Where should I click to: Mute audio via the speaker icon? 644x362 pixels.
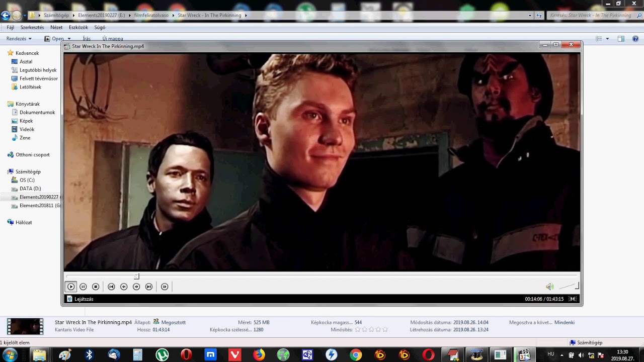coord(550,287)
